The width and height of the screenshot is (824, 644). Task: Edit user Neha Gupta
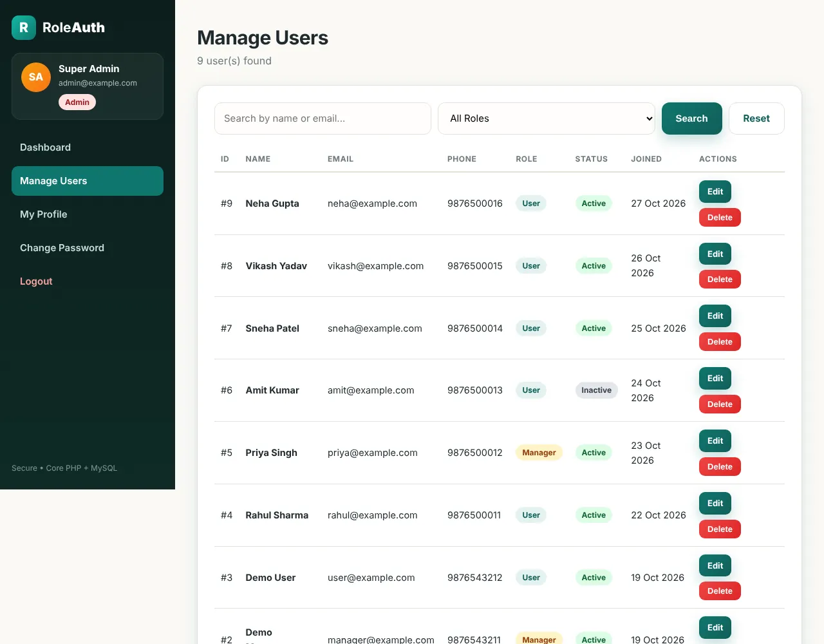[x=715, y=191]
